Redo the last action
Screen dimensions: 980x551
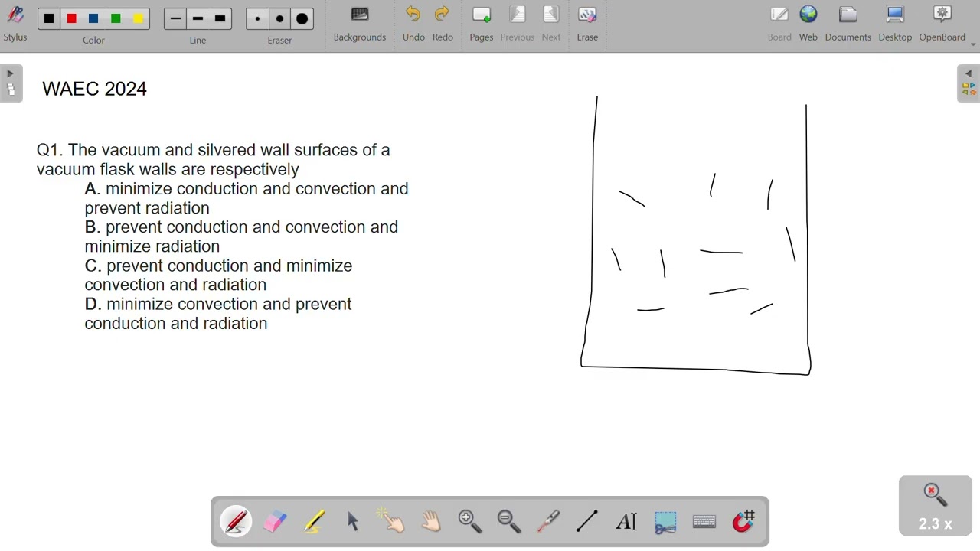443,24
